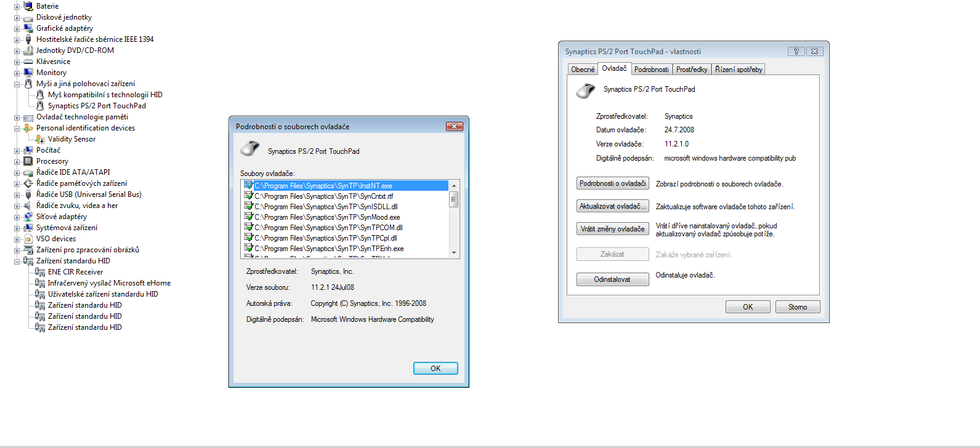Click the system devices icon beside Systémová zařízení
This screenshot has height=448, width=980.
(28, 228)
